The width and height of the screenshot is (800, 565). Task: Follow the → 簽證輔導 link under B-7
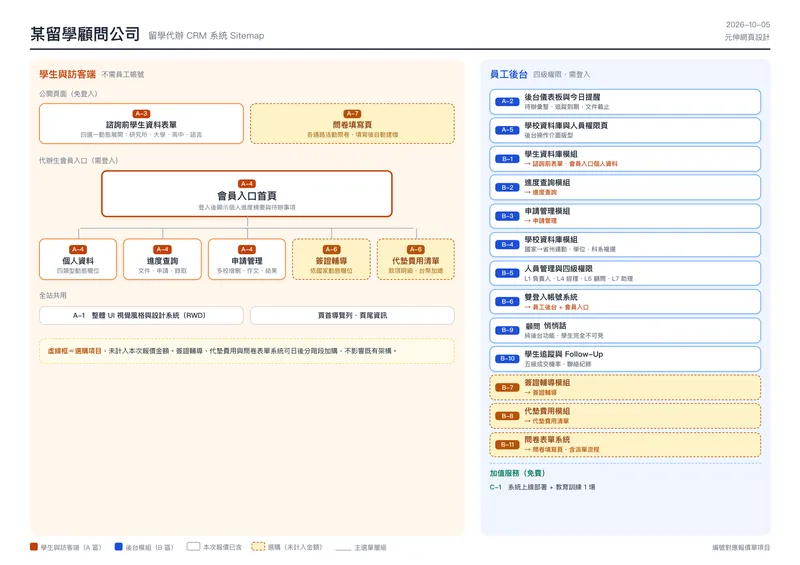(541, 393)
